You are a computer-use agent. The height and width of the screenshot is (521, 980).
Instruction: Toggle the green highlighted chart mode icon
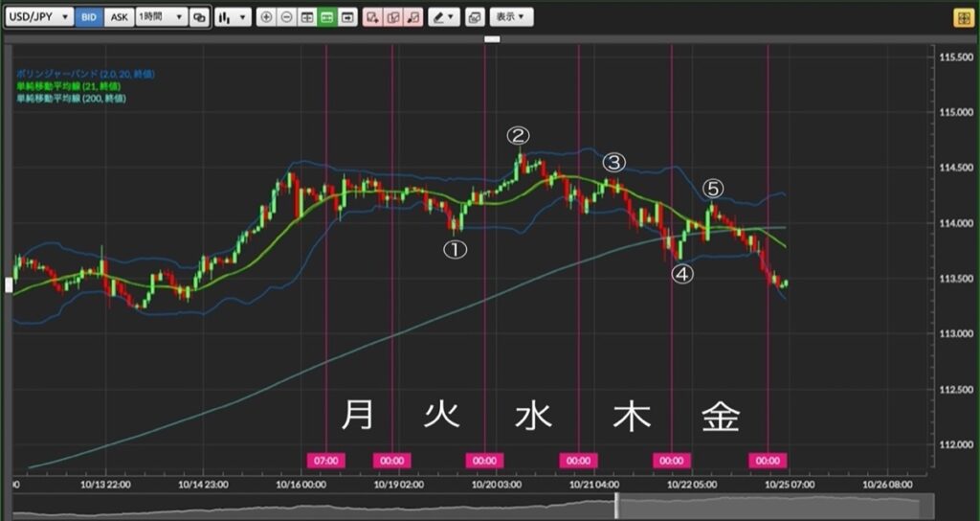[x=327, y=17]
